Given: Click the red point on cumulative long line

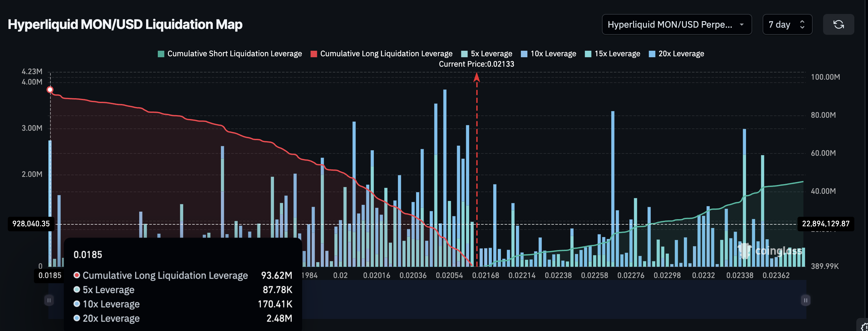Looking at the screenshot, I should (x=50, y=89).
